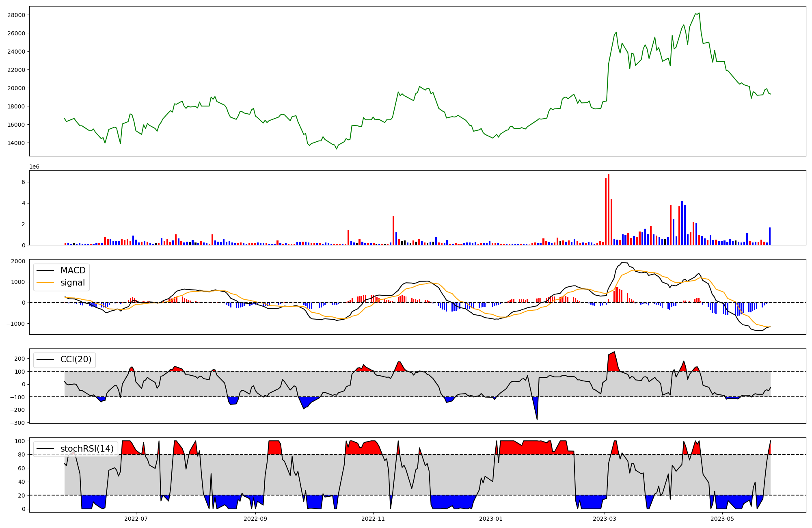Screen dimensions: 812x528
Task: Click the 200 label on the CCI axis
Action: [x=20, y=359]
